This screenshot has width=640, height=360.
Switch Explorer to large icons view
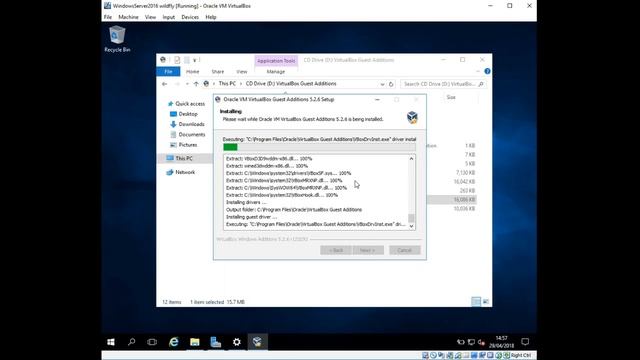[x=486, y=302]
